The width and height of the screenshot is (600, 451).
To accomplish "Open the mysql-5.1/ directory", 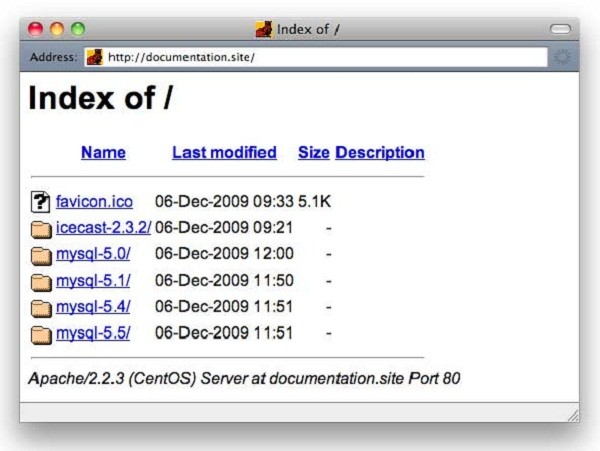I will tap(93, 281).
